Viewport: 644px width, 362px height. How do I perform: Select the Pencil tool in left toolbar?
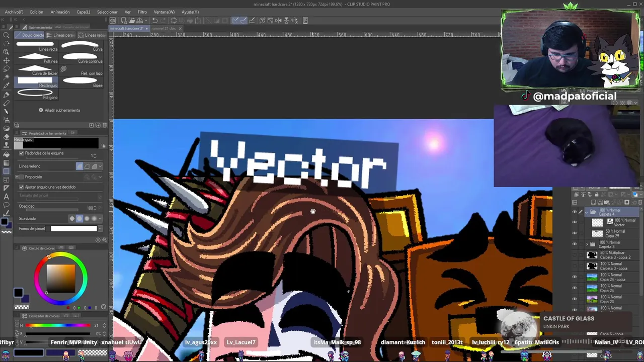click(6, 103)
